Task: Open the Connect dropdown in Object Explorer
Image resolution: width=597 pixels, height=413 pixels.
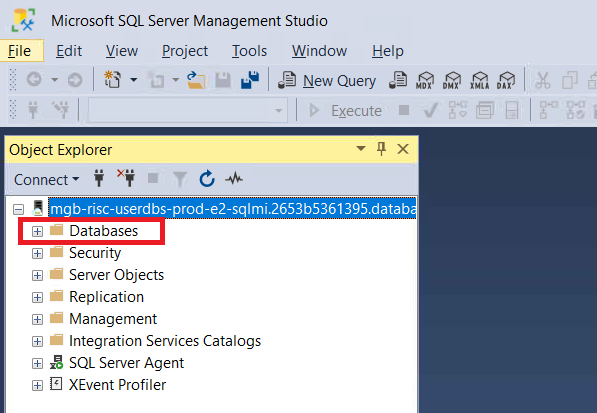Action: tap(46, 180)
